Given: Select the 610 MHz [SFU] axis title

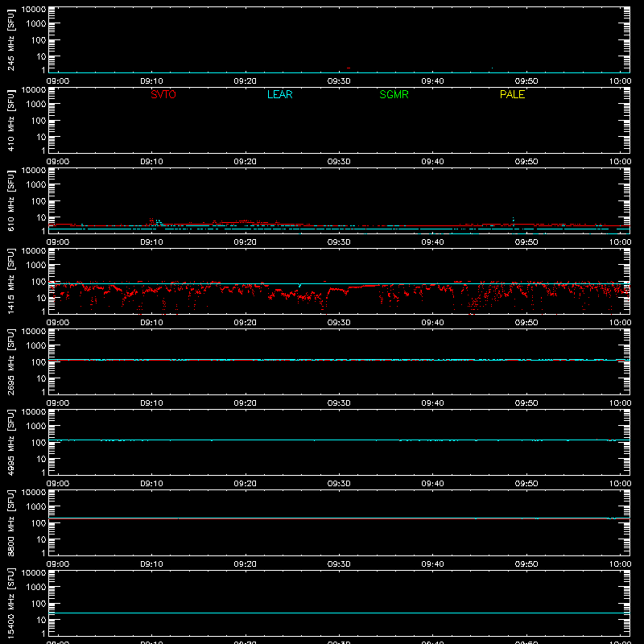Looking at the screenshot, I should pyautogui.click(x=10, y=200).
